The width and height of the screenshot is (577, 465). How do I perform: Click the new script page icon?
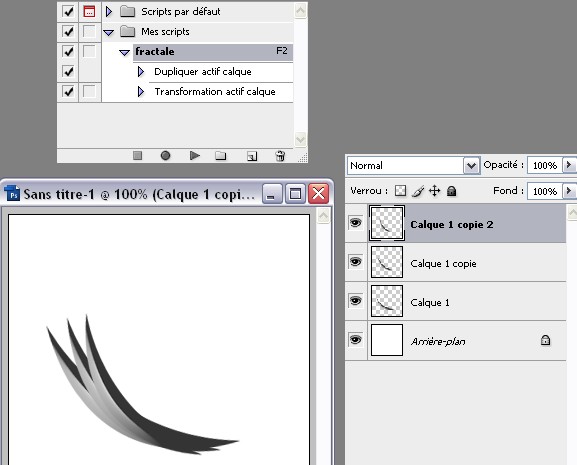pos(252,156)
